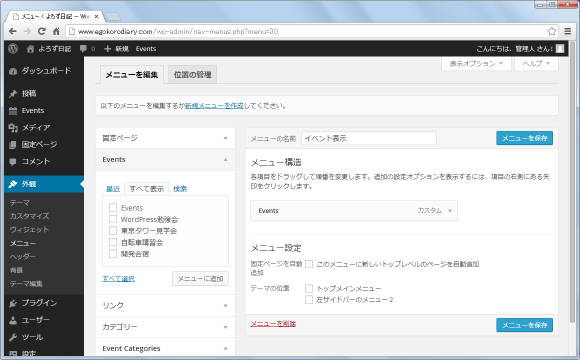Open the Chrome hamburger menu icon
Viewport: 580px width, 360px height.
[568, 31]
